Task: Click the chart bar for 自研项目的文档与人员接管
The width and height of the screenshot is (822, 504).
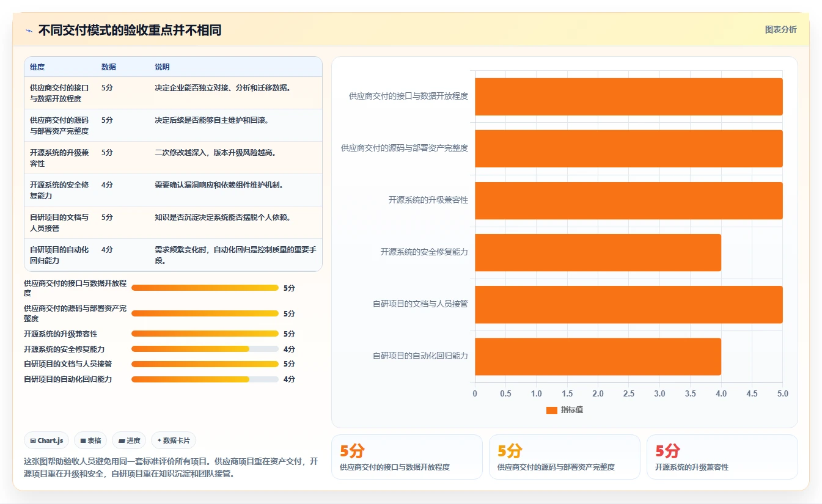Action: (629, 304)
